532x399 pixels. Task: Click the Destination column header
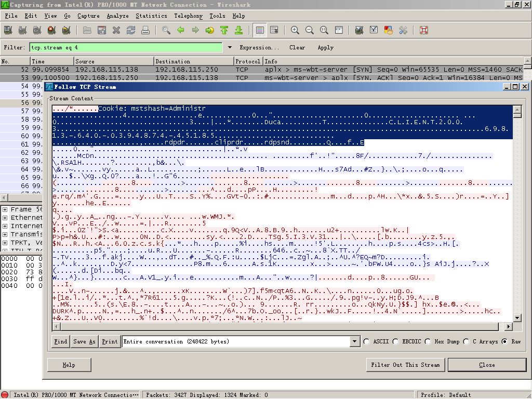click(194, 61)
